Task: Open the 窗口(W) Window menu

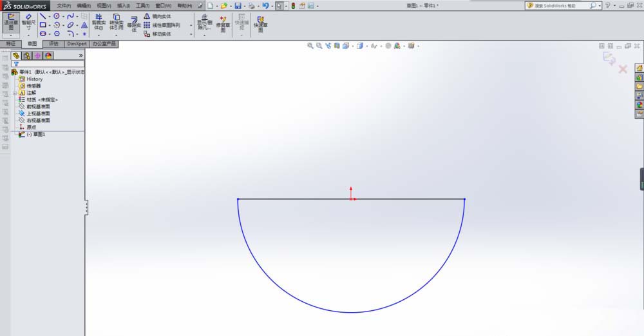Action: tap(163, 6)
